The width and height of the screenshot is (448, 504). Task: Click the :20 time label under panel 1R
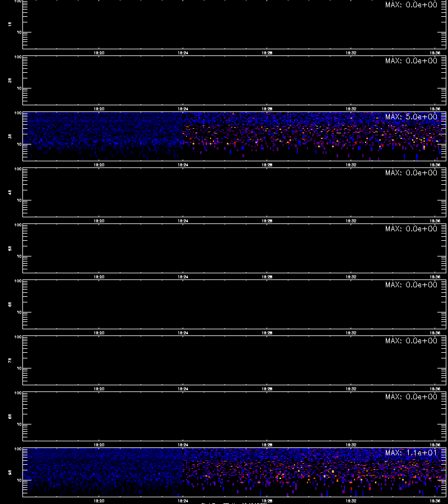click(x=99, y=53)
